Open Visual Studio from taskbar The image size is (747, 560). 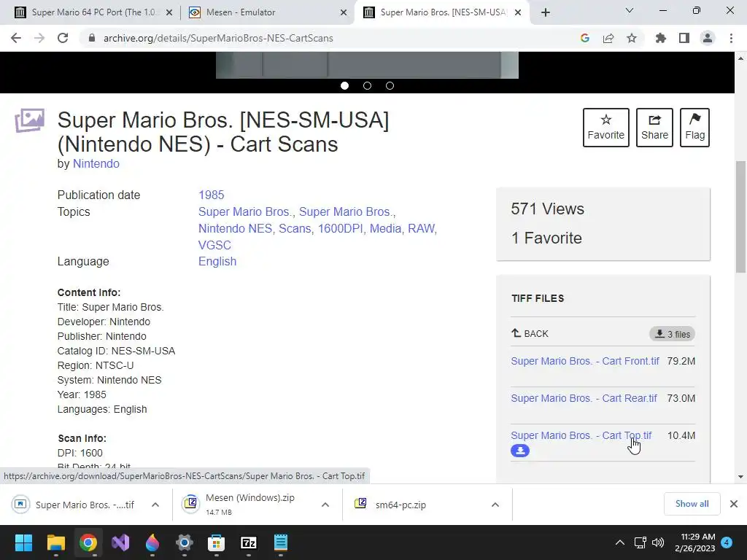point(120,542)
